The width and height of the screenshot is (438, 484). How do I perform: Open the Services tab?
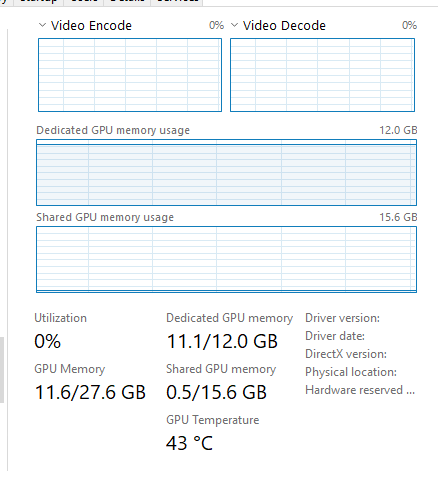[177, 2]
